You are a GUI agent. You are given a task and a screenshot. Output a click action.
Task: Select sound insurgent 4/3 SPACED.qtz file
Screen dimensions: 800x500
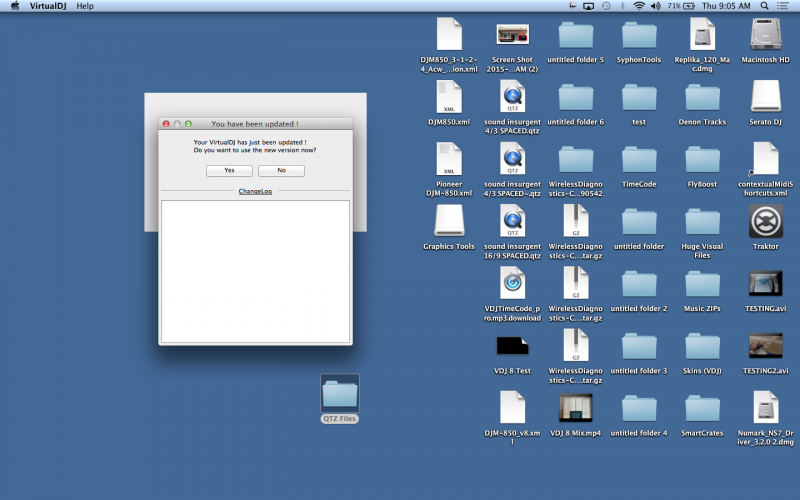click(x=512, y=96)
